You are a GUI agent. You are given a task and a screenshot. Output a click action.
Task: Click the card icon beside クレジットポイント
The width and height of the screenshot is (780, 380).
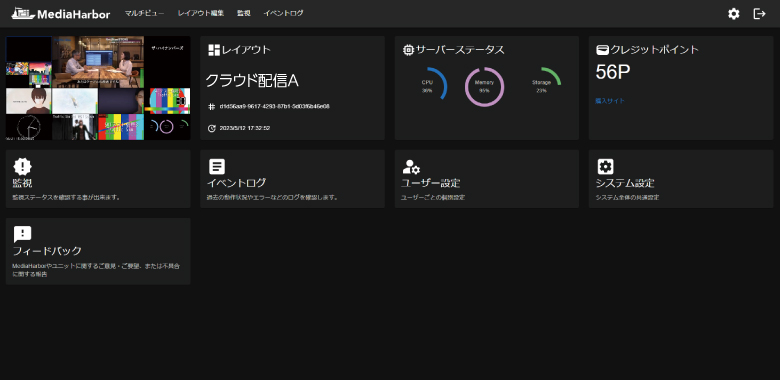coord(602,50)
